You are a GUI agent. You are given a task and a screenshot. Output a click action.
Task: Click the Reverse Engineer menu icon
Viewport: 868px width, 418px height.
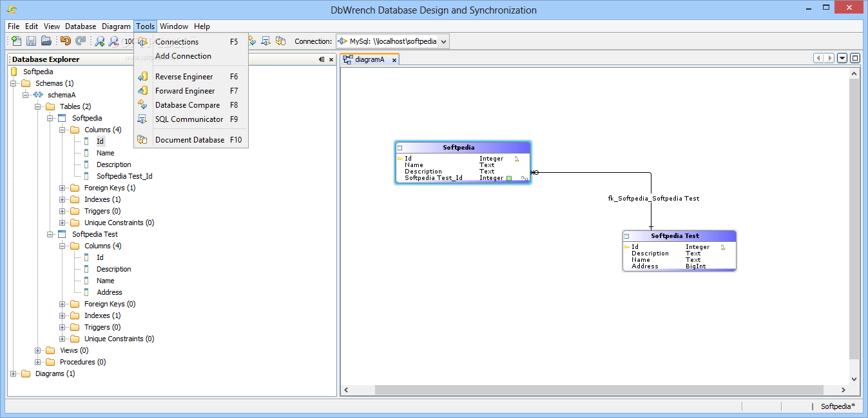[x=142, y=77]
